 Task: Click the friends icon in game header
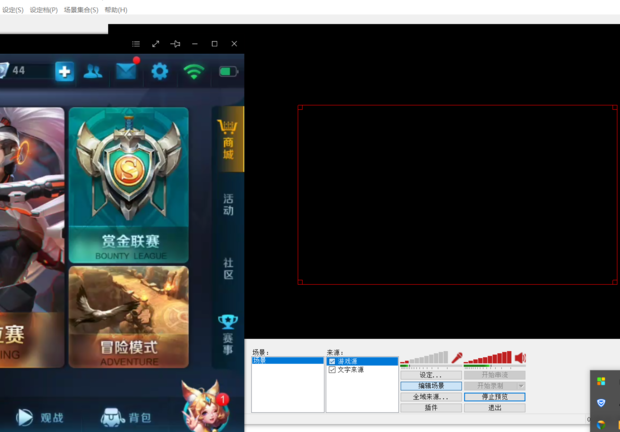pyautogui.click(x=93, y=71)
